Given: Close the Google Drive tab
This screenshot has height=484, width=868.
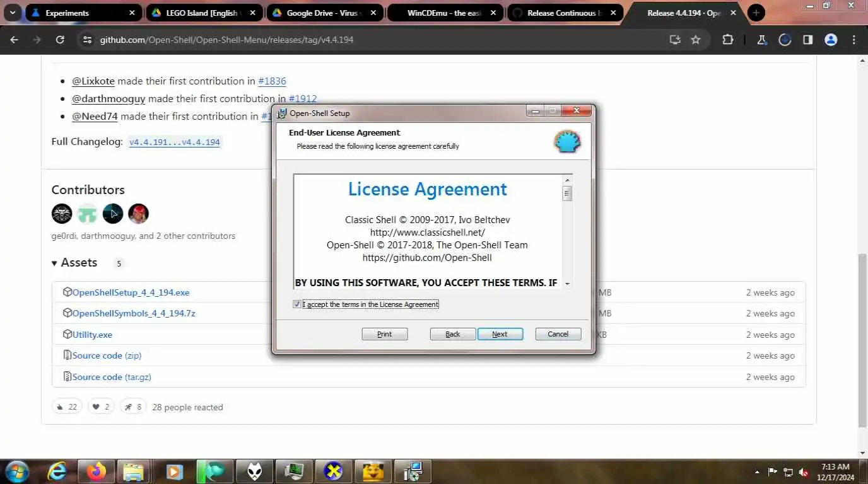Looking at the screenshot, I should click(x=373, y=13).
